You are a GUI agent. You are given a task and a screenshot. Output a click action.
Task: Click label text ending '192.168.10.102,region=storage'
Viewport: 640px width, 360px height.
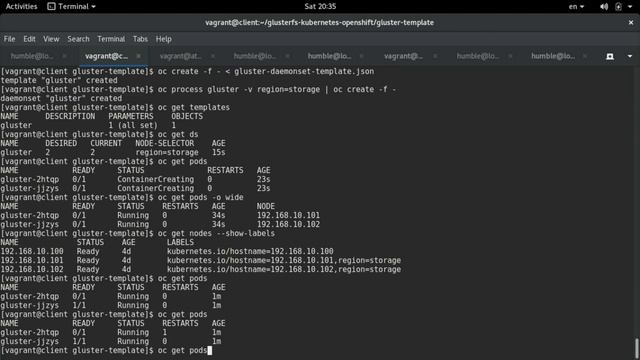click(284, 269)
